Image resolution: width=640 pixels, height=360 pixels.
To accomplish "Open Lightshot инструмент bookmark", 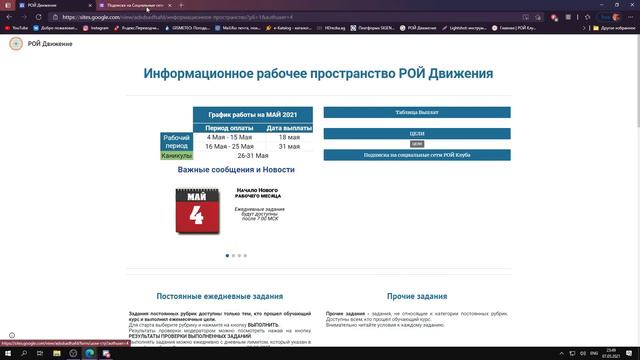I will point(464,28).
